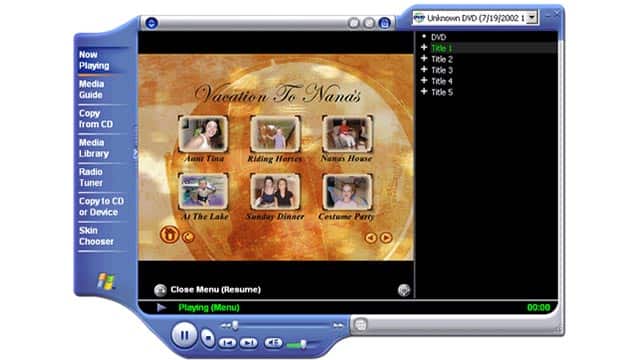Viewport: 640px width, 360px height.
Task: Click the DVD menu left arrow button
Action: [371, 238]
